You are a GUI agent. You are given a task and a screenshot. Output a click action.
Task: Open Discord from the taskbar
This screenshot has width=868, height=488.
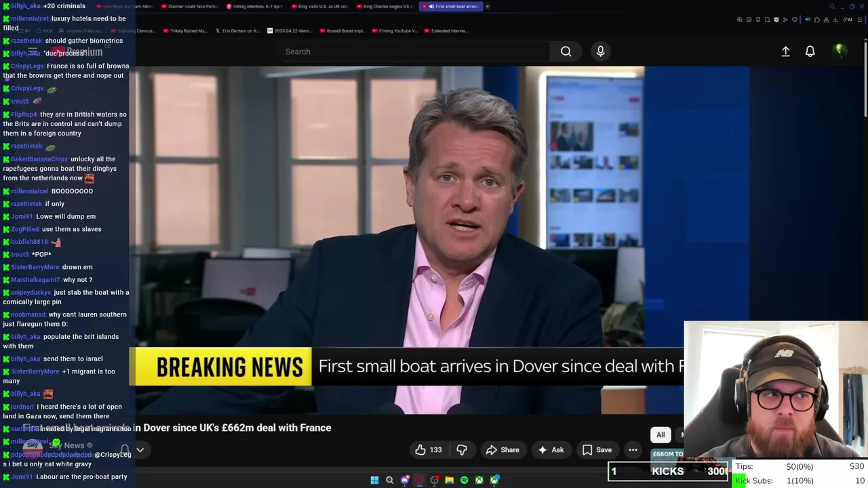(x=405, y=480)
